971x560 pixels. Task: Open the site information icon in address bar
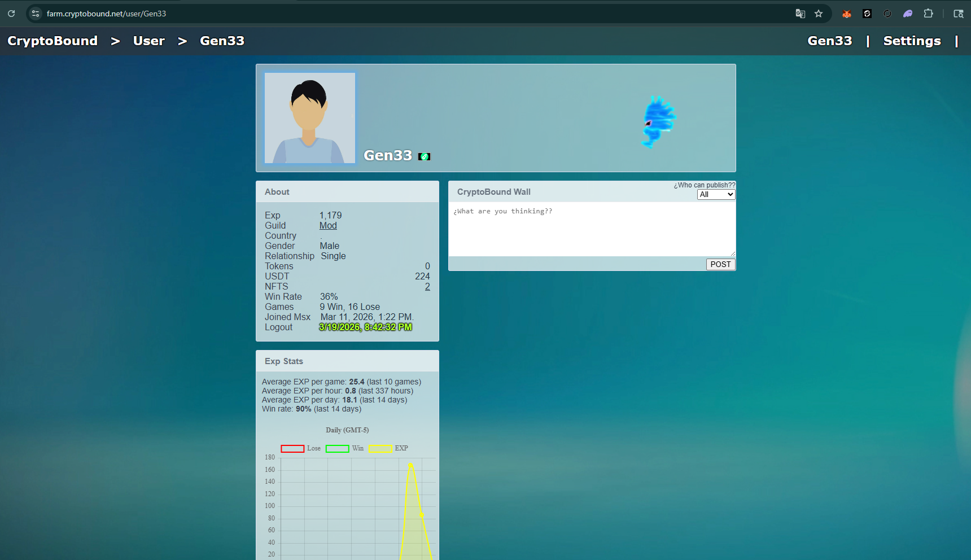(x=36, y=14)
